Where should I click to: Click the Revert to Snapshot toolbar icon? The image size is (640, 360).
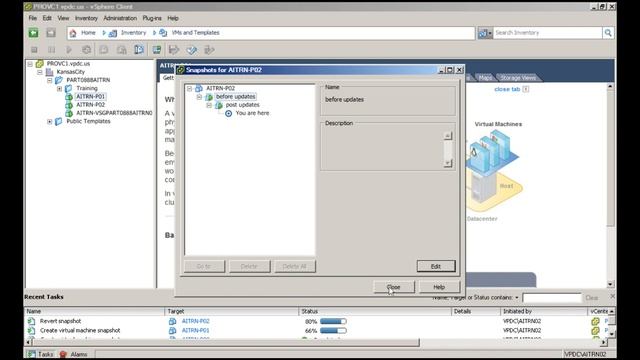point(122,50)
